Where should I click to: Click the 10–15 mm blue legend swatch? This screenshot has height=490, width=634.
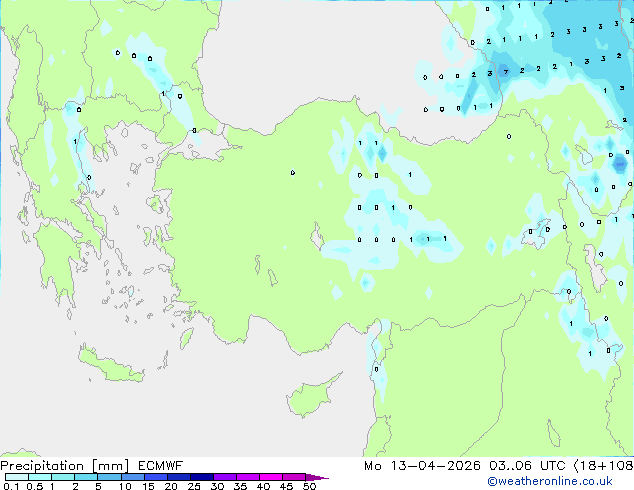tap(132, 477)
